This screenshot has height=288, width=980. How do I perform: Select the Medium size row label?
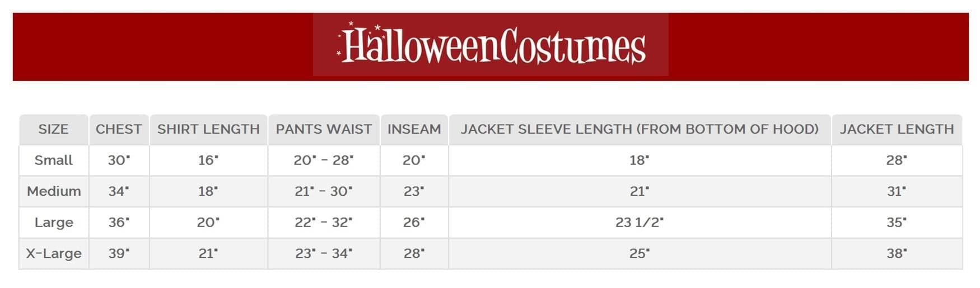(54, 191)
